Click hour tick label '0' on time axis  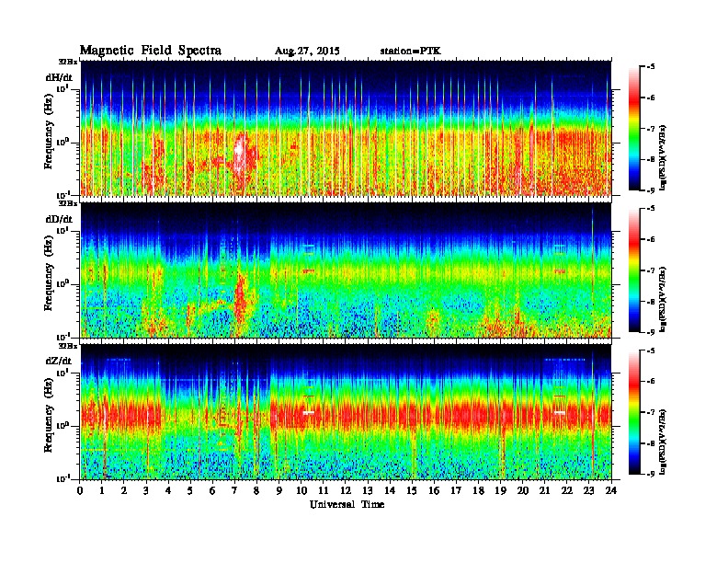click(x=80, y=490)
